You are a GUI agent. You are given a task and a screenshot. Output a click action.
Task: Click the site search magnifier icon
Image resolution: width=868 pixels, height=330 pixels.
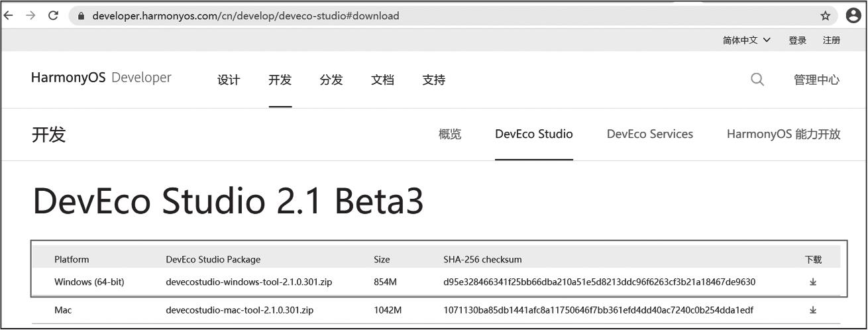pyautogui.click(x=757, y=80)
